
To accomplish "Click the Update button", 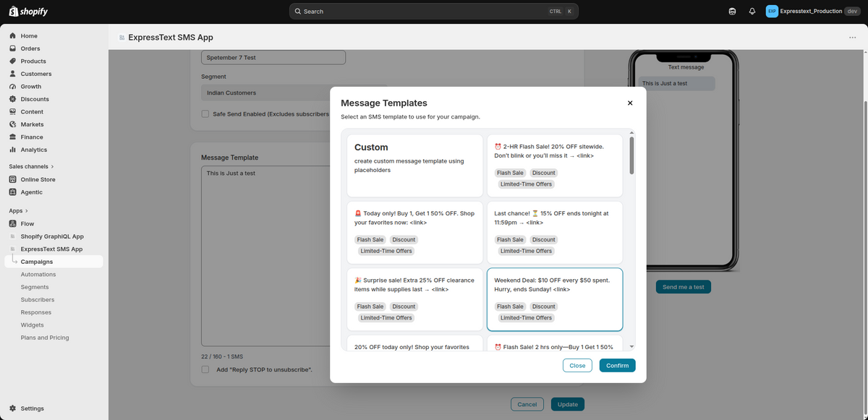I will [x=568, y=405].
